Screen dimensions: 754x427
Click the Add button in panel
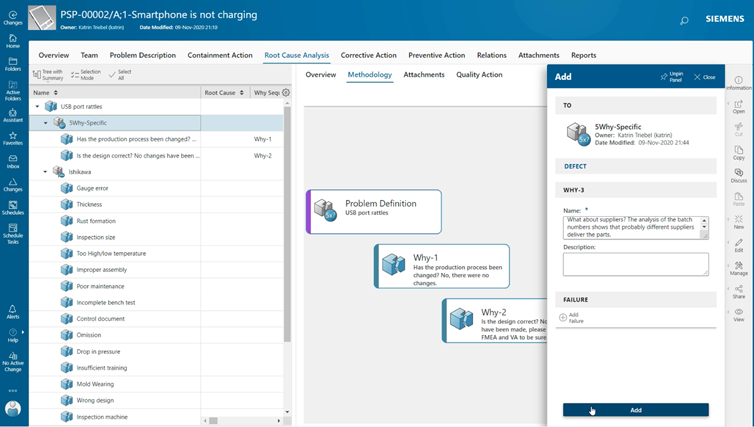(x=636, y=410)
